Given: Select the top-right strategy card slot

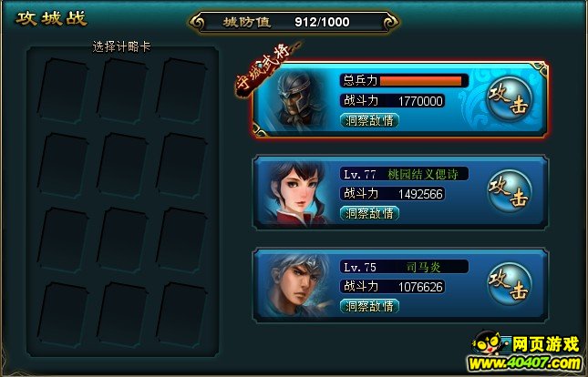Looking at the screenshot, I should (181, 90).
